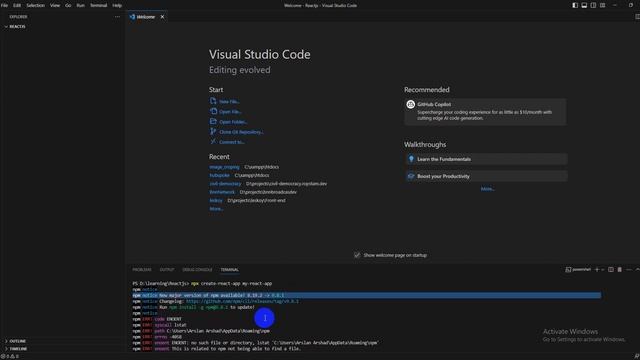This screenshot has width=640, height=360.
Task: Open Boost your Productivity walkthrough
Action: click(485, 176)
